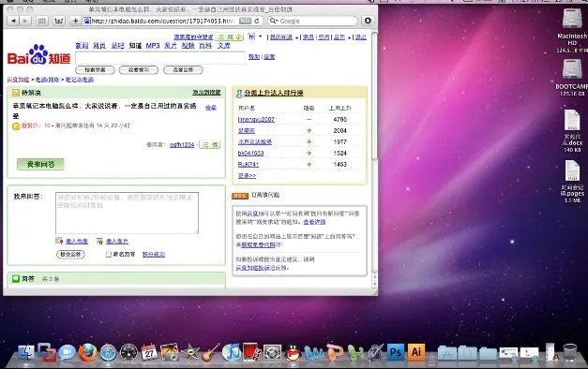Screen dimensions: 588x369
Task: Launch iMovie star icon in the Dock
Action: coord(190,352)
